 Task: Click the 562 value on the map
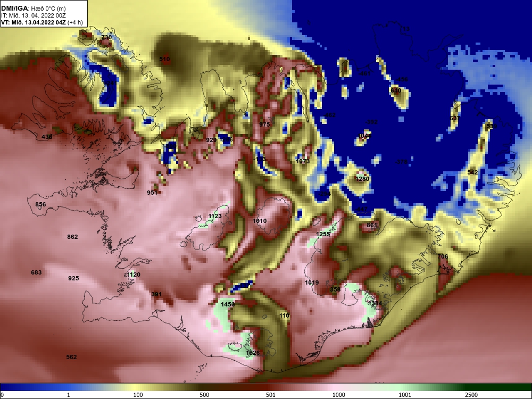coord(72,357)
